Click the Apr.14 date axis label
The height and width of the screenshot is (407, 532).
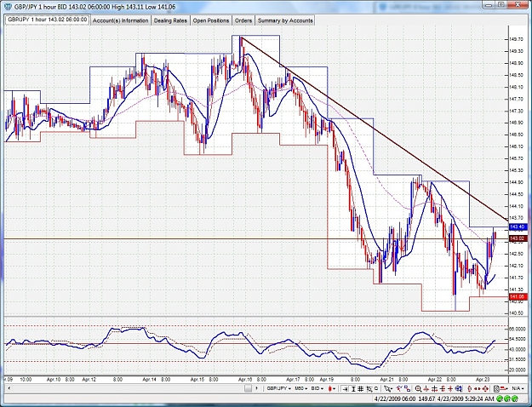[149, 379]
